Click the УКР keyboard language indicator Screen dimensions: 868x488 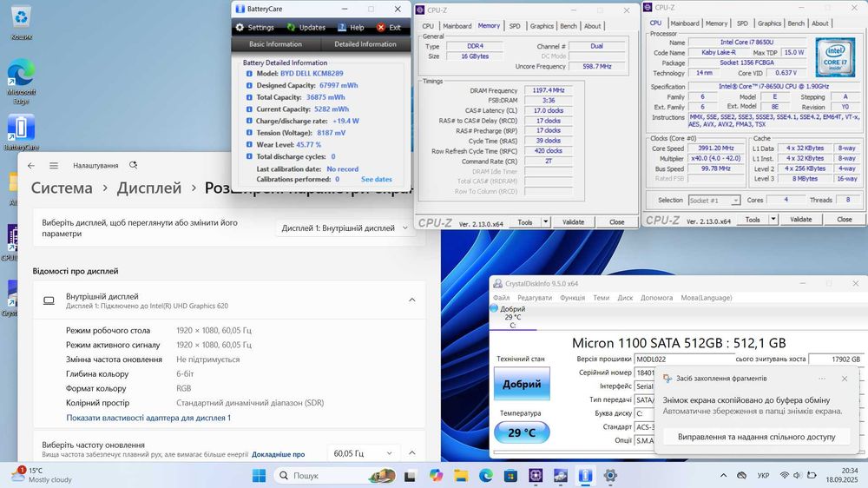pyautogui.click(x=763, y=475)
